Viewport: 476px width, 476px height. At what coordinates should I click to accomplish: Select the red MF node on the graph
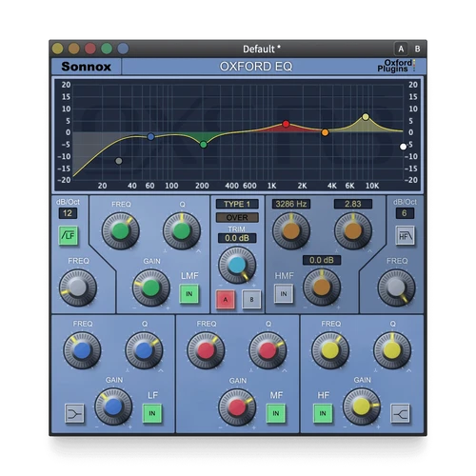point(286,124)
